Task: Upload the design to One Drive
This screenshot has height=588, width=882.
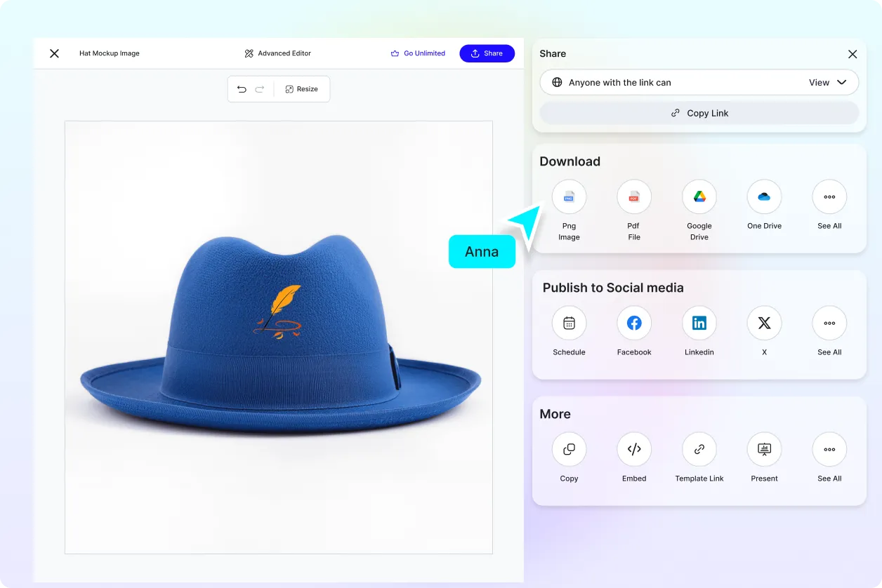Action: coord(764,196)
